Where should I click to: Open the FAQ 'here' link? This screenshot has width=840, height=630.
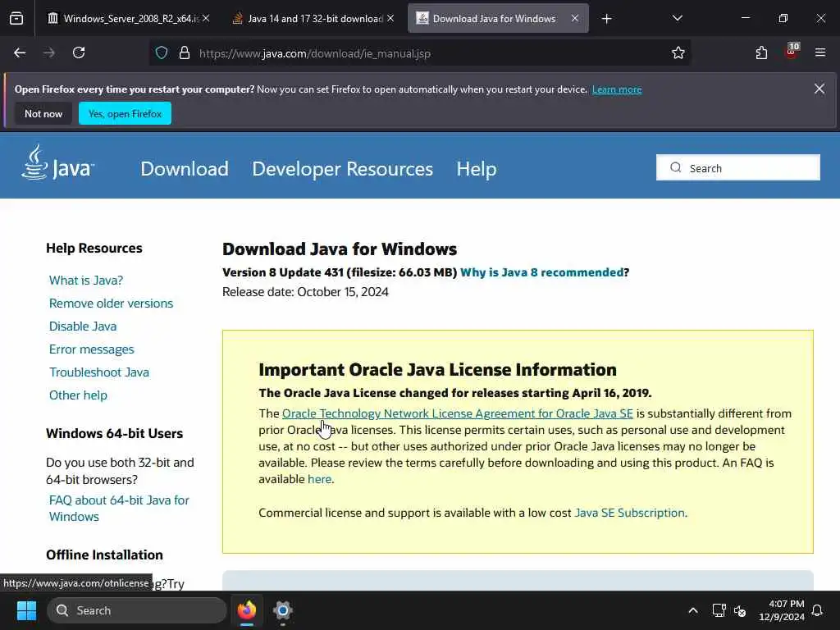(x=319, y=479)
